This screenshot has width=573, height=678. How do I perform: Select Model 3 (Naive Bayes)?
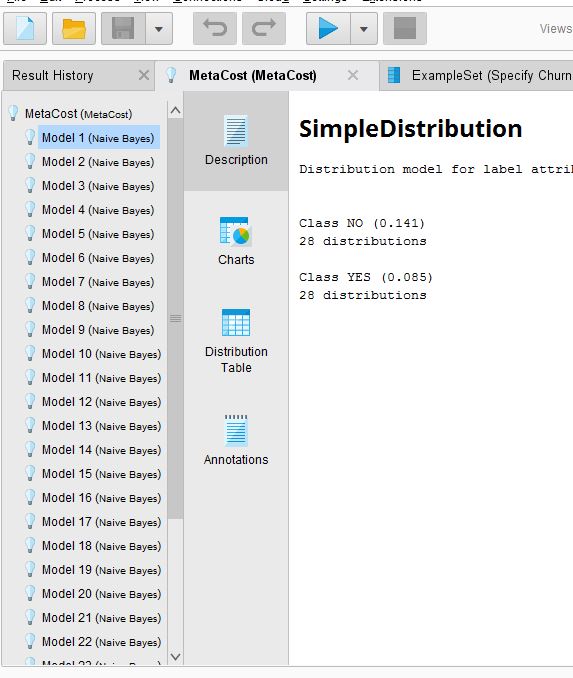point(98,186)
